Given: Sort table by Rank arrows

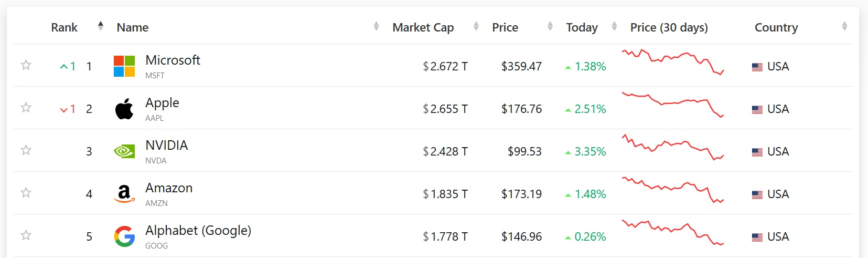Looking at the screenshot, I should point(101,26).
